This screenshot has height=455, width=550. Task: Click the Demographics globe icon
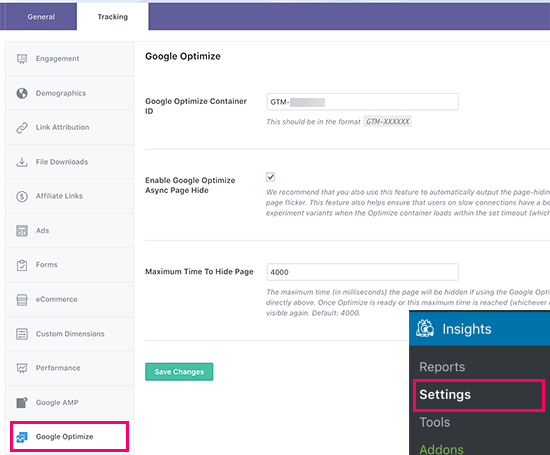22,93
